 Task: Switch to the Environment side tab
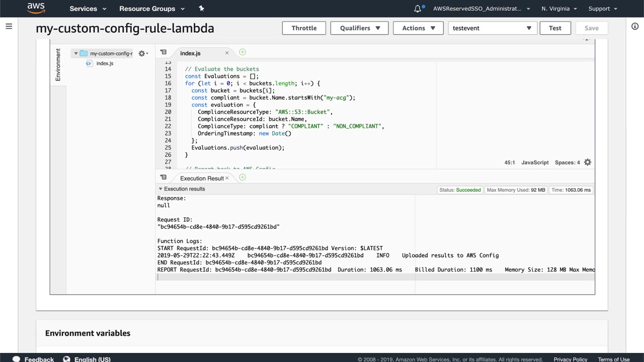(x=58, y=65)
